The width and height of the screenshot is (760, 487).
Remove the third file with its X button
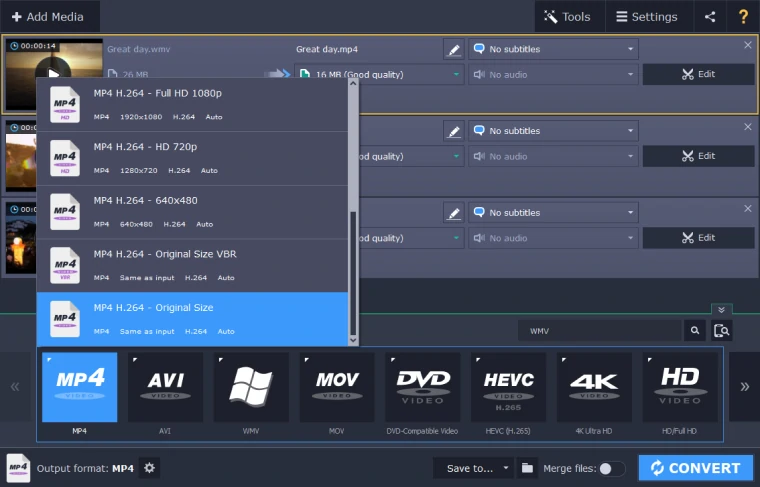748,209
